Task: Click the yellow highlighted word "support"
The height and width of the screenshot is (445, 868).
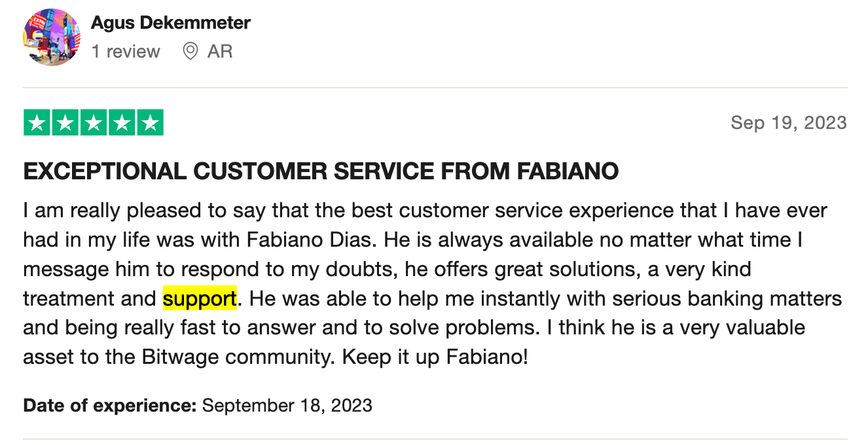Action: pos(200,299)
